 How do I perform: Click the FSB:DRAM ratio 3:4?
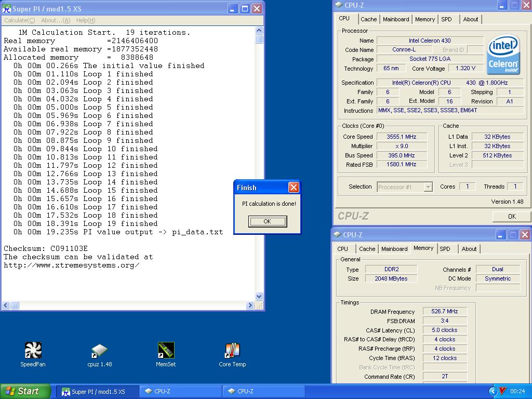click(x=445, y=321)
